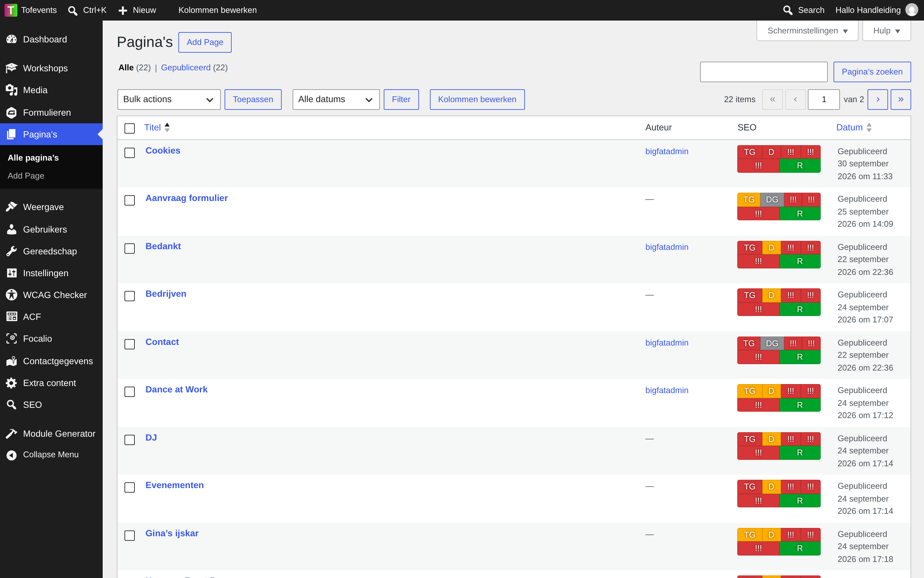924x578 pixels.
Task: Click the Formulieren sidebar icon
Action: [12, 112]
